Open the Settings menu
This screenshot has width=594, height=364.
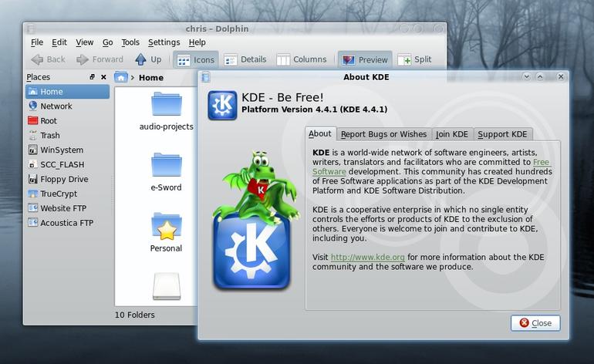(164, 42)
